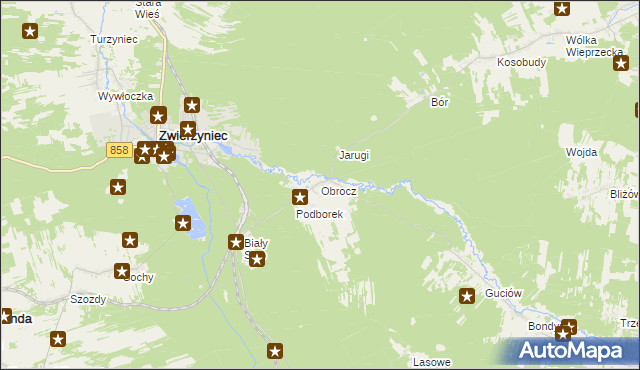The width and height of the screenshot is (640, 370).
Task: Click the Bondyrz label
Action: [x=544, y=326]
